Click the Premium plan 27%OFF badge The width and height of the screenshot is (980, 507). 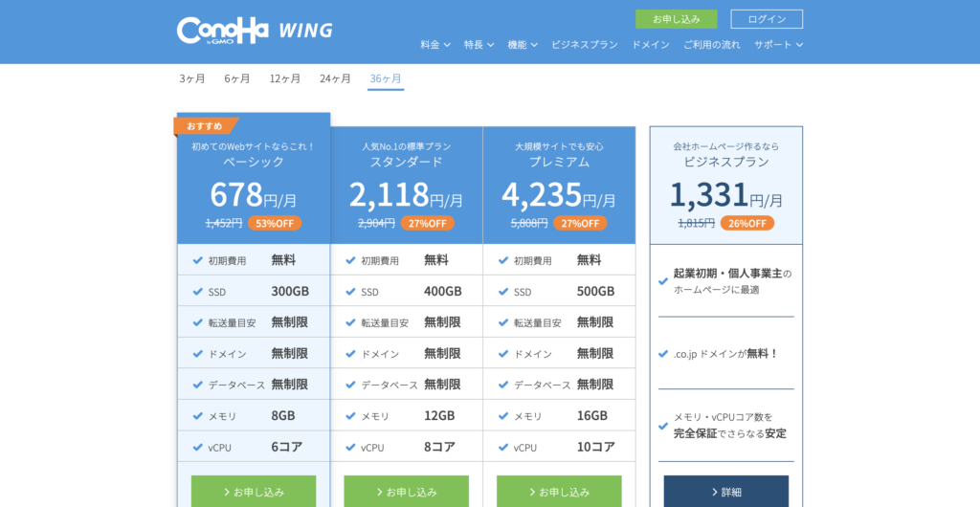[580, 224]
